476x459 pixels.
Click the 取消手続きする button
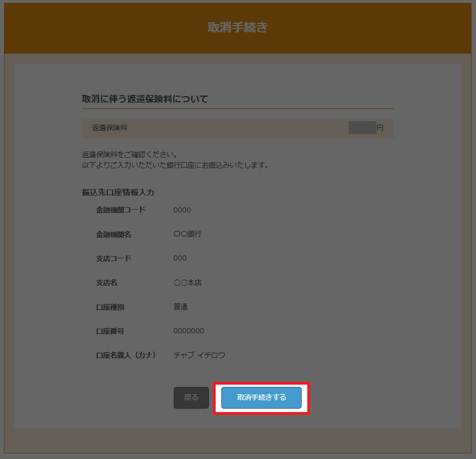point(261,398)
